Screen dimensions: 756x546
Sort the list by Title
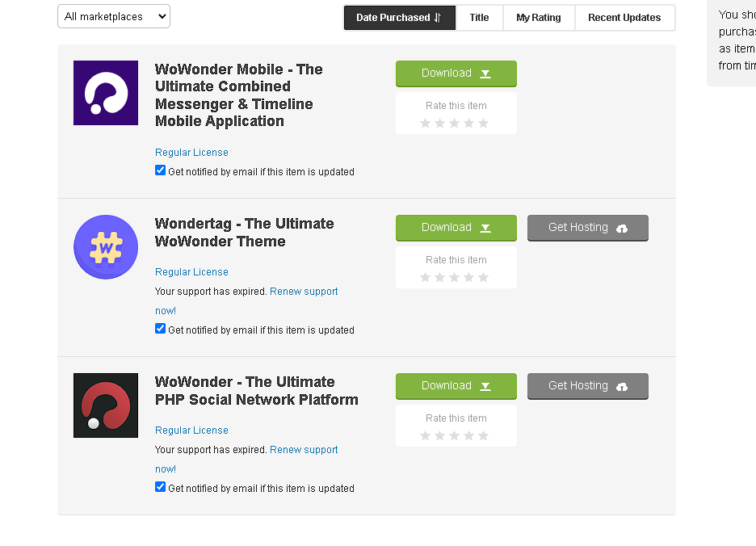click(x=479, y=18)
